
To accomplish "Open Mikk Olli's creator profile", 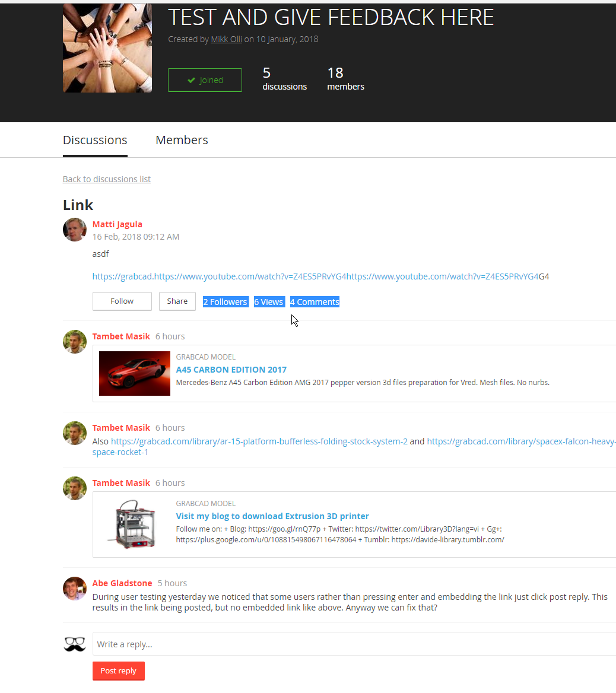I will [x=226, y=39].
